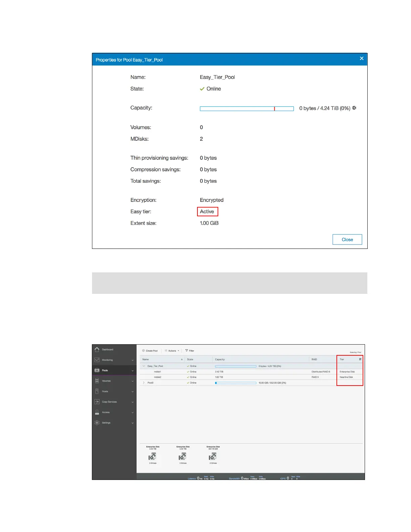Open the Hosts menu item
This screenshot has width=411, height=532.
[105, 391]
